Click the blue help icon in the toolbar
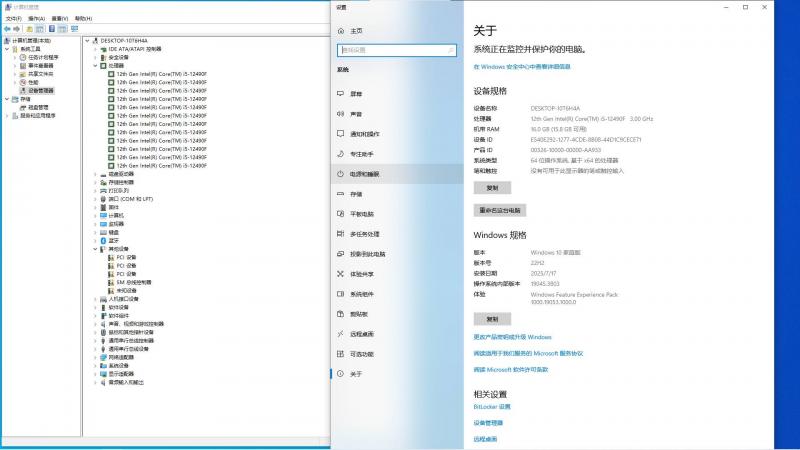Viewport: 800px width, 450px height. (52, 29)
